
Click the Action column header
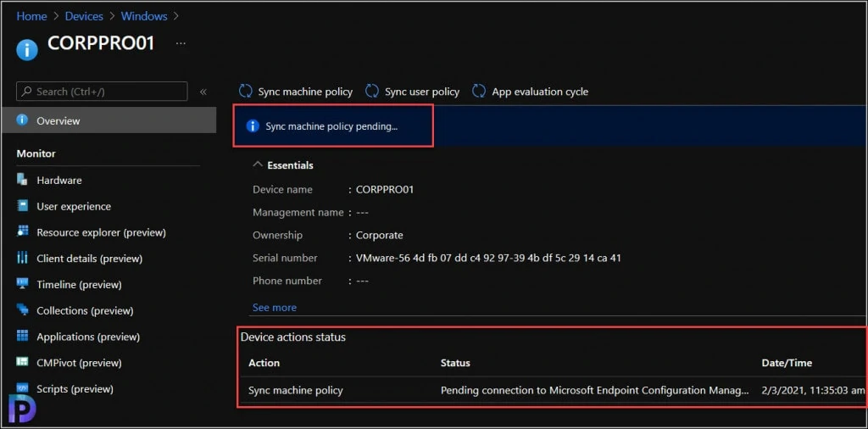coord(264,363)
